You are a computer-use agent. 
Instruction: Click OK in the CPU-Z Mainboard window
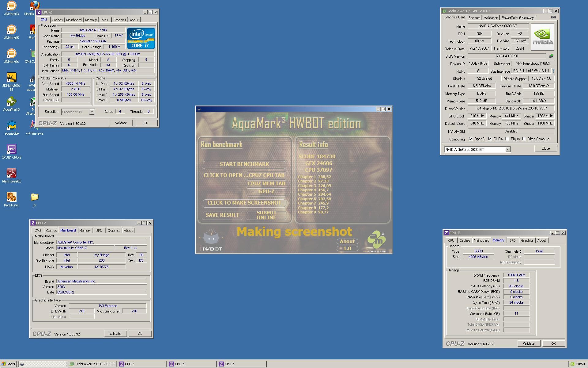(x=140, y=334)
